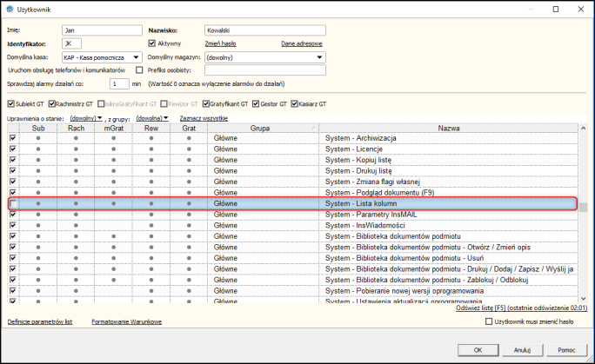
Task: Toggle the Kasiarz GT checkbox
Action: point(295,103)
